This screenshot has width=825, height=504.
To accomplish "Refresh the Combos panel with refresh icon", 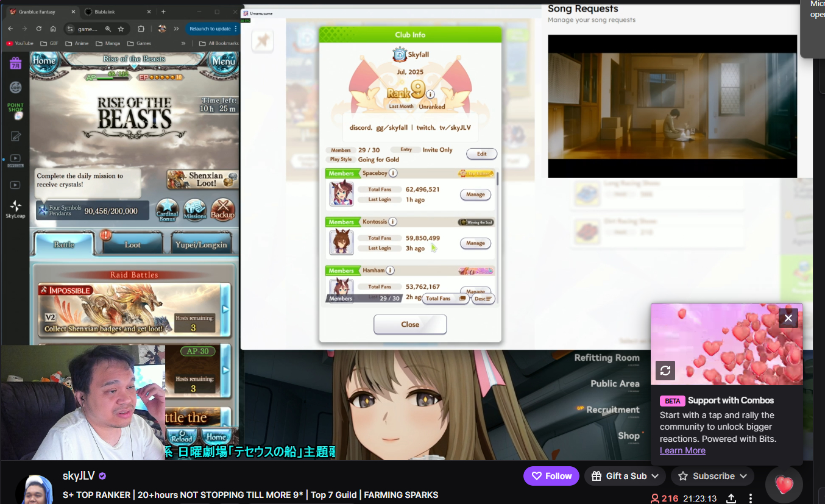I will click(x=665, y=370).
